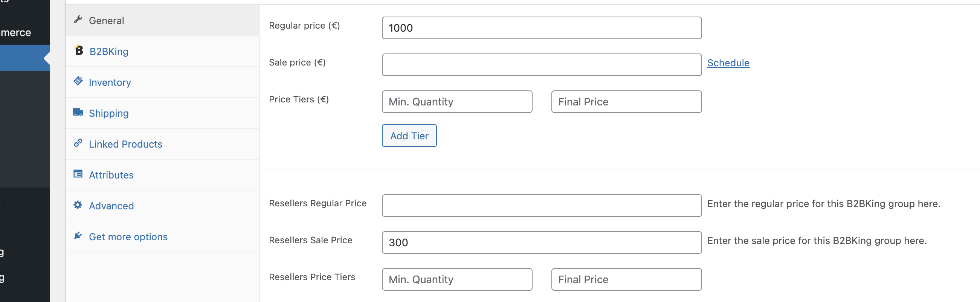Click the Add Tier button
The height and width of the screenshot is (302, 980).
coord(409,136)
